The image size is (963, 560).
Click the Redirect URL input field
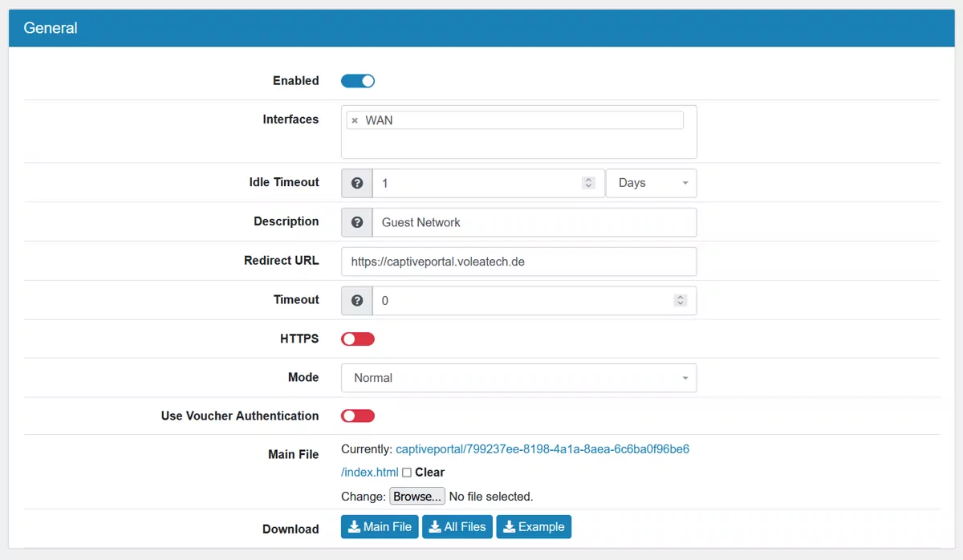pos(518,262)
